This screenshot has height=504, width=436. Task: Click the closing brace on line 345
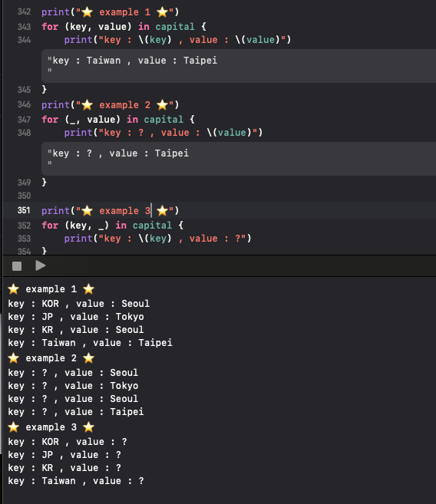coord(44,89)
